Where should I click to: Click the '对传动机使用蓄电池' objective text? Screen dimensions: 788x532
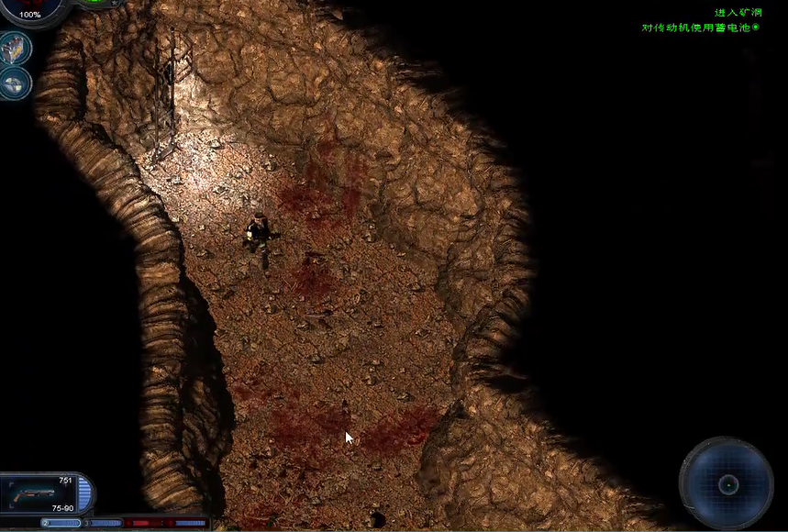coord(695,28)
